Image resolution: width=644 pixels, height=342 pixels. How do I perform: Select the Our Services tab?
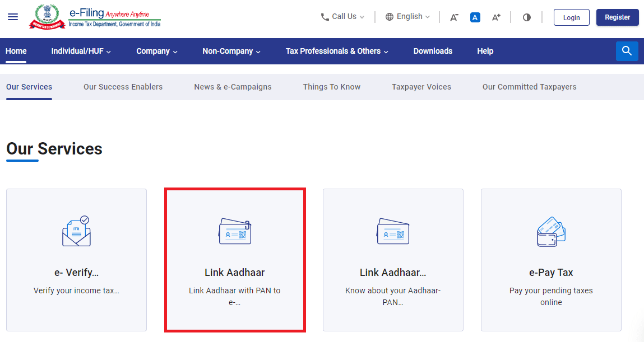29,87
